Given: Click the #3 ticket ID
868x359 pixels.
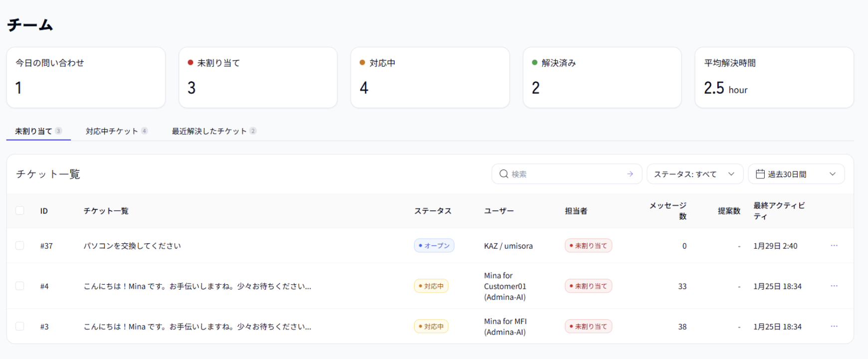Looking at the screenshot, I should coord(44,327).
